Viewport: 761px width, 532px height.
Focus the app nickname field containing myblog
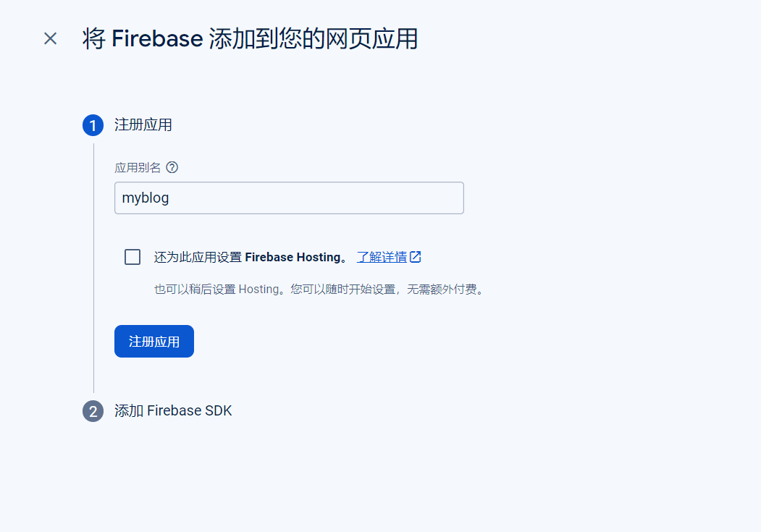(x=289, y=198)
